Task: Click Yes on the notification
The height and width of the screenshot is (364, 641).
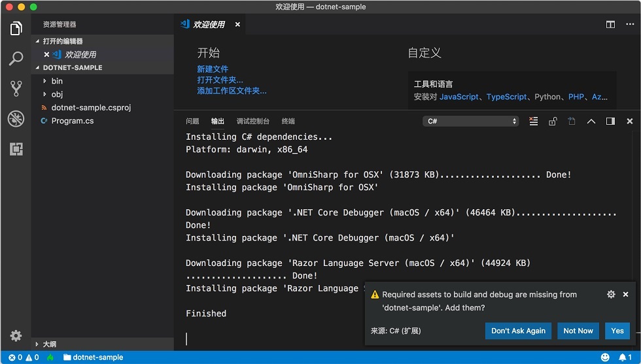Action: click(617, 331)
